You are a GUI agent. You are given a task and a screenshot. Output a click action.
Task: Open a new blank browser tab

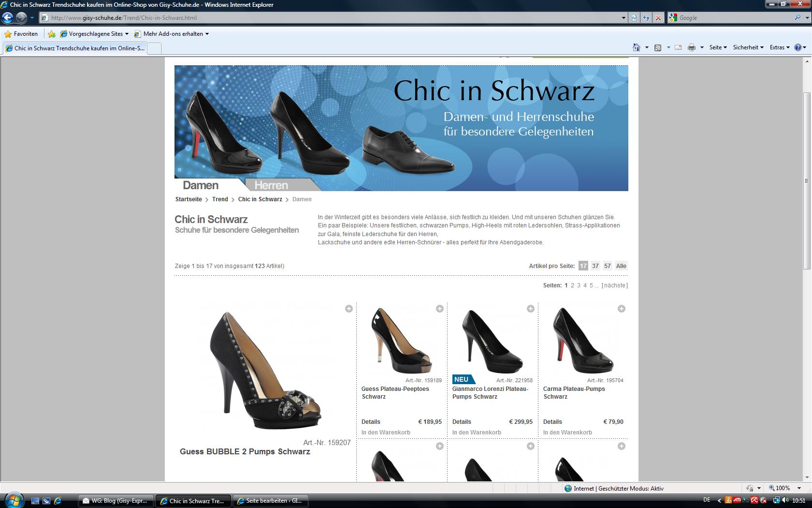pyautogui.click(x=154, y=48)
